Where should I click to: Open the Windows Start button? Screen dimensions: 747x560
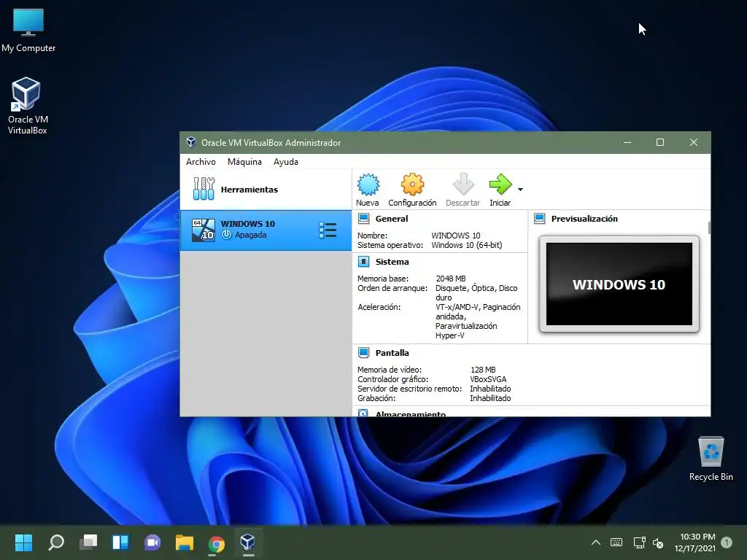pyautogui.click(x=24, y=542)
